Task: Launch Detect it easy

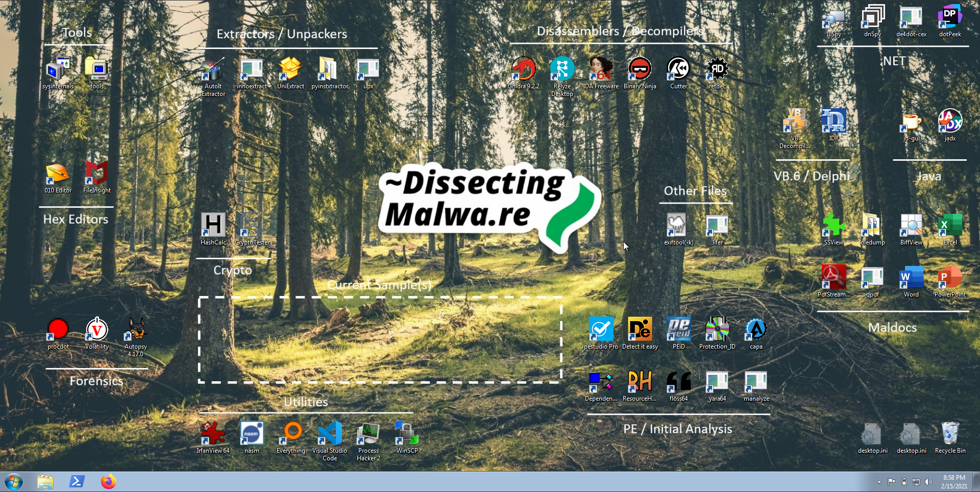Action: [640, 333]
